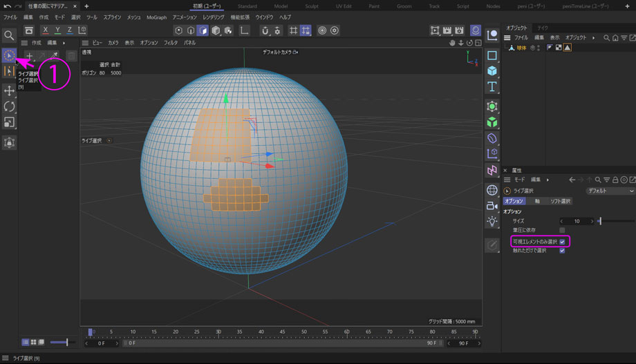Click the camera object icon

tap(492, 206)
